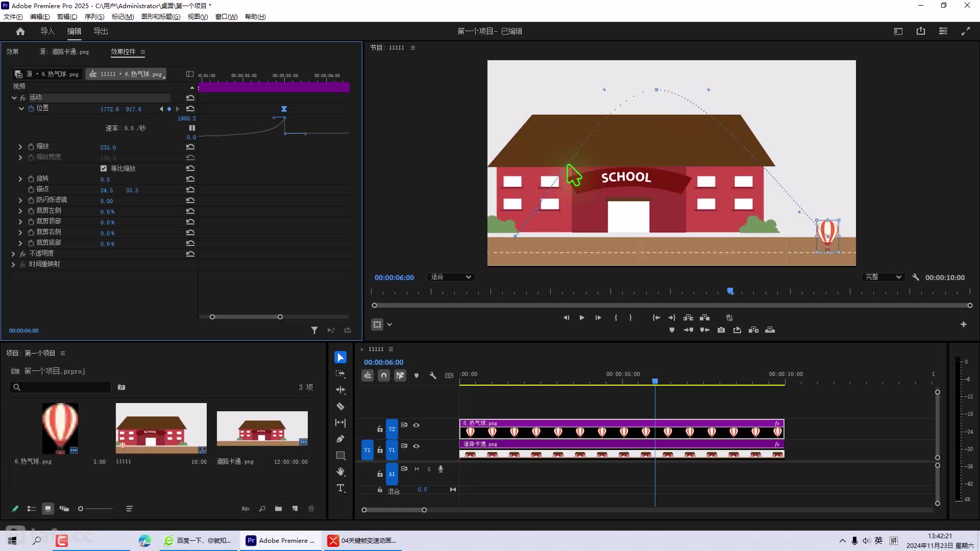
Task: Select the Selection tool in the toolbar
Action: click(340, 358)
